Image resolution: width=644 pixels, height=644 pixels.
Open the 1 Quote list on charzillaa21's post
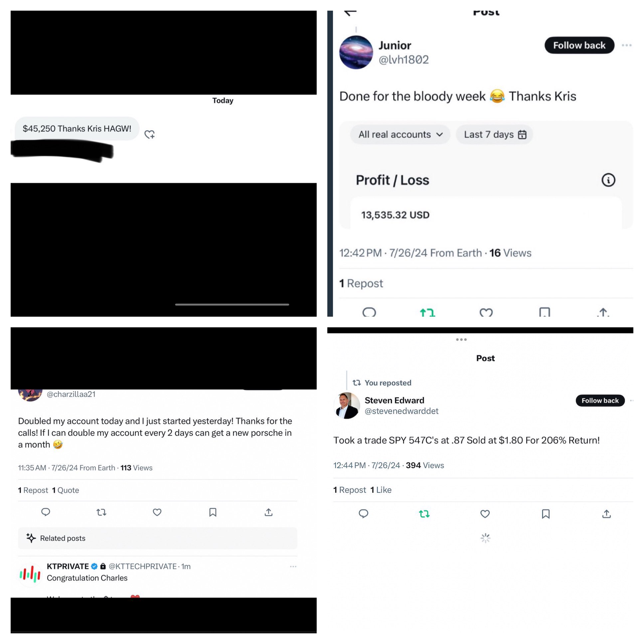(66, 490)
